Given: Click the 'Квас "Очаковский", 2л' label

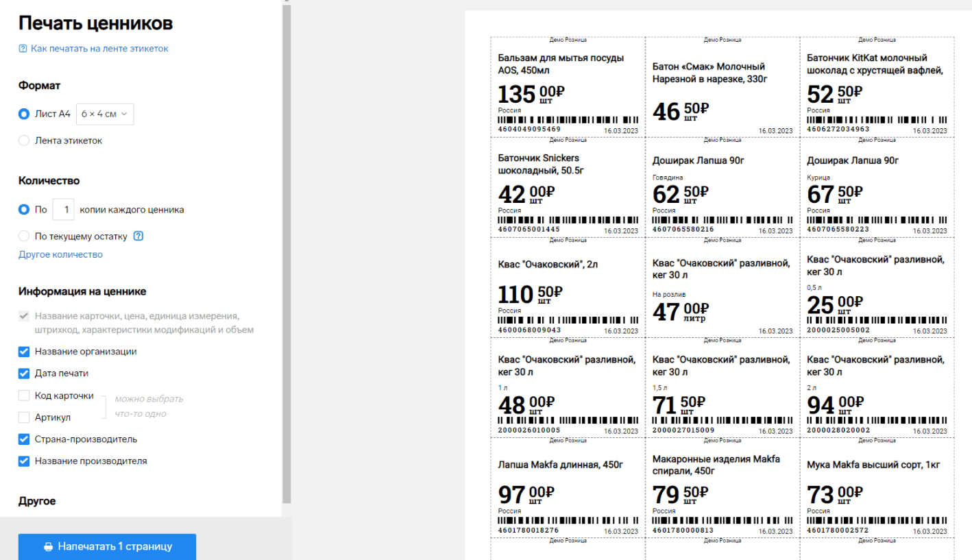Looking at the screenshot, I should click(568, 287).
